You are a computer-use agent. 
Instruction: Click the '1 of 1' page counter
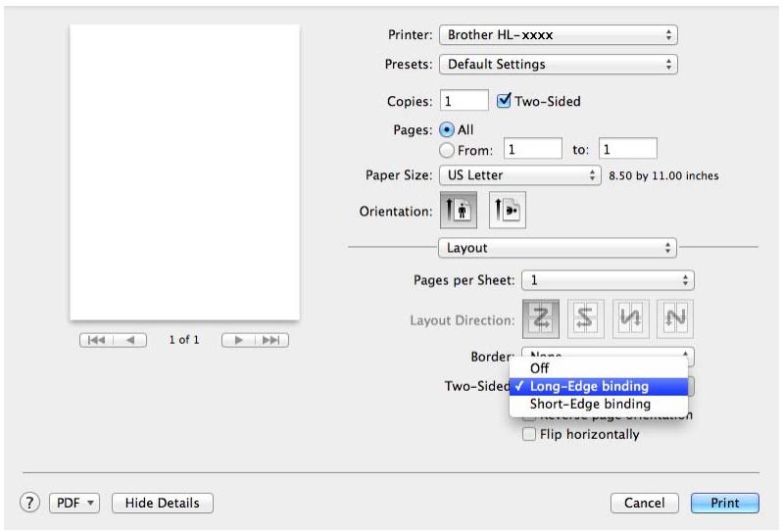184,340
